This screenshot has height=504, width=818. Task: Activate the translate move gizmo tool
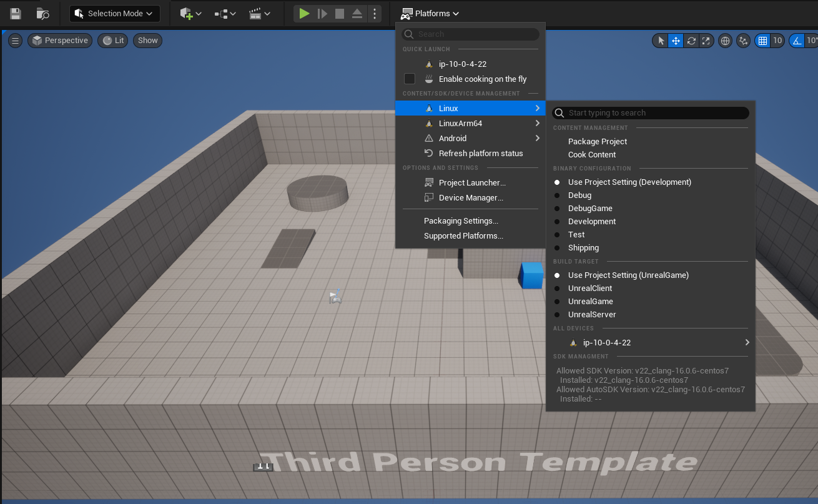click(676, 41)
